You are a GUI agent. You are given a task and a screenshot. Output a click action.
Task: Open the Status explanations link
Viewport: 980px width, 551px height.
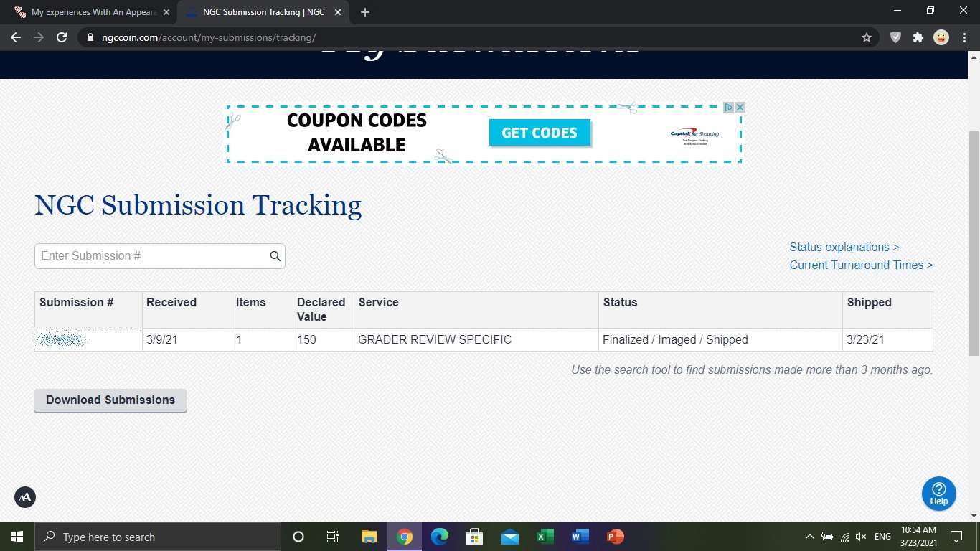point(844,247)
